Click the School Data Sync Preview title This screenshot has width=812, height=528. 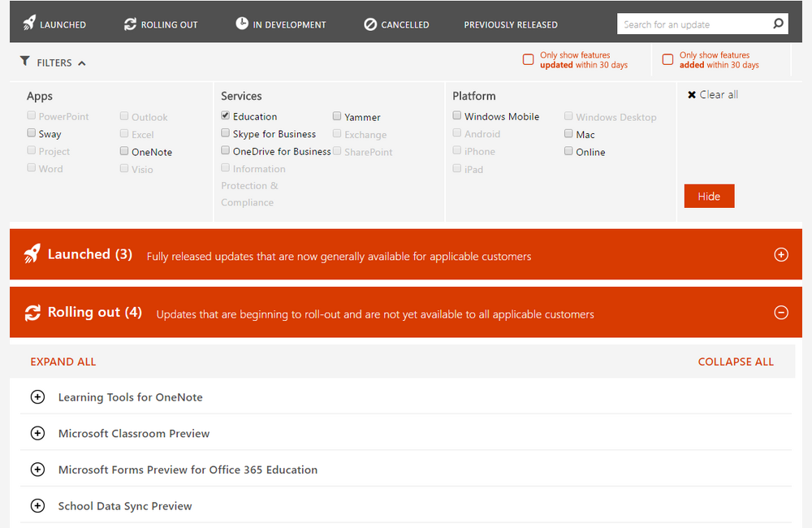tap(125, 506)
